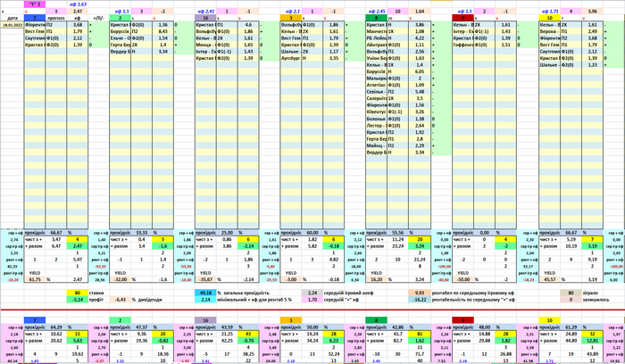Select the "Монца" match cell
This screenshot has height=364, width=625.
(205, 45)
